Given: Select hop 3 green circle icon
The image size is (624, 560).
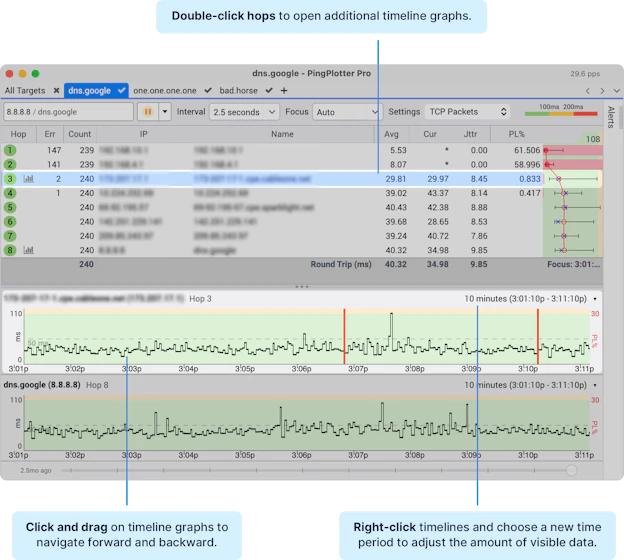Looking at the screenshot, I should point(10,179).
